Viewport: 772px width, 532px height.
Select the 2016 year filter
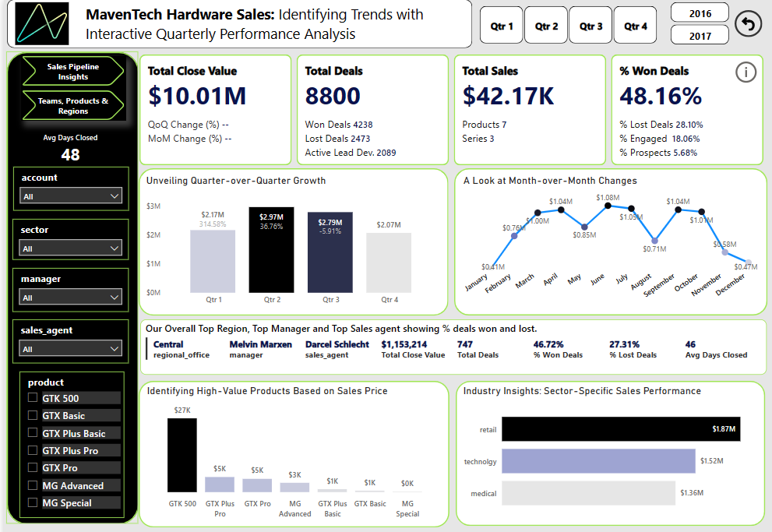pos(699,13)
